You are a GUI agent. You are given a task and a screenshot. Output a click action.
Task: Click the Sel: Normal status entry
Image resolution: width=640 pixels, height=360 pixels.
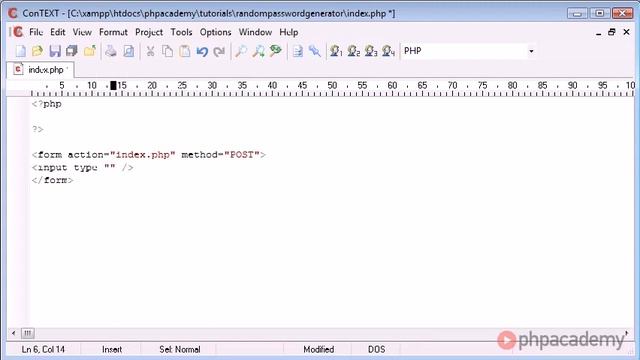[x=180, y=349]
